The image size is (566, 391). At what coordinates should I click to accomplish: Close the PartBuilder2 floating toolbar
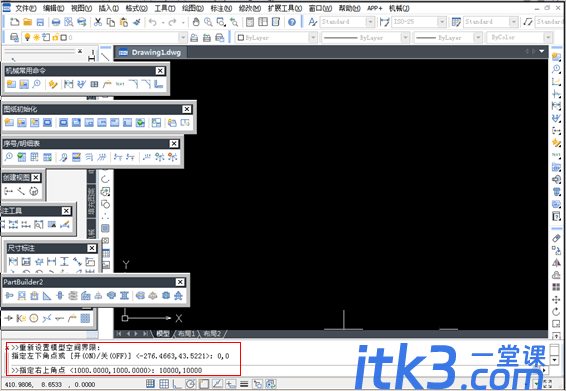[180, 282]
